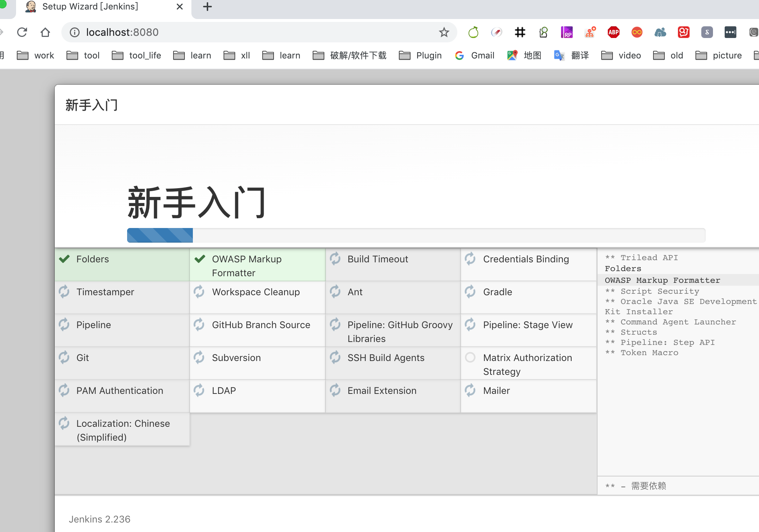This screenshot has height=532, width=759.
Task: Select OWASP Markup Formatter in install log
Action: point(662,280)
